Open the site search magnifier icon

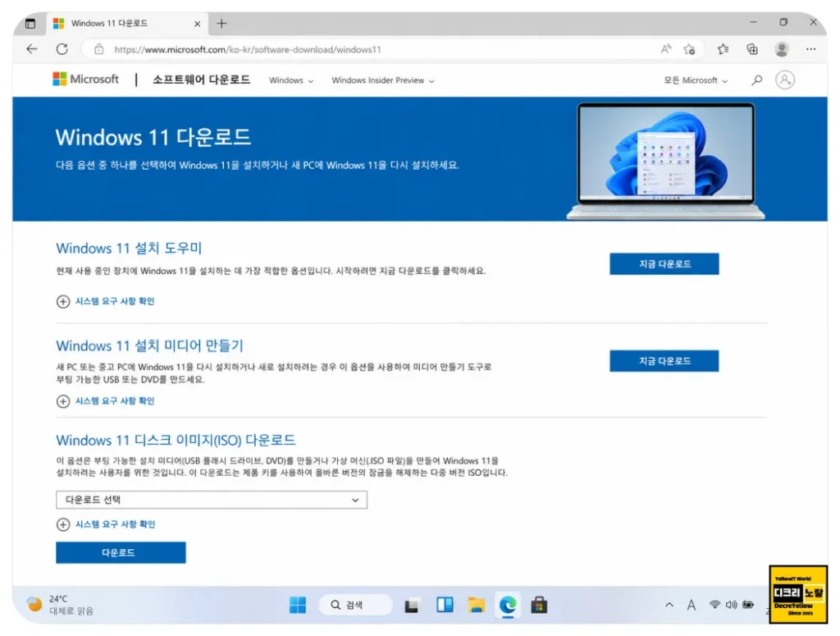point(756,80)
